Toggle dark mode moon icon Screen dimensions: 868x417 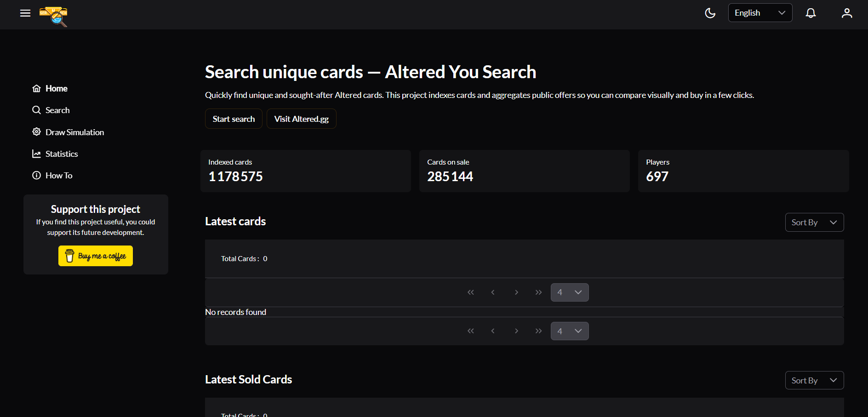[x=710, y=13]
